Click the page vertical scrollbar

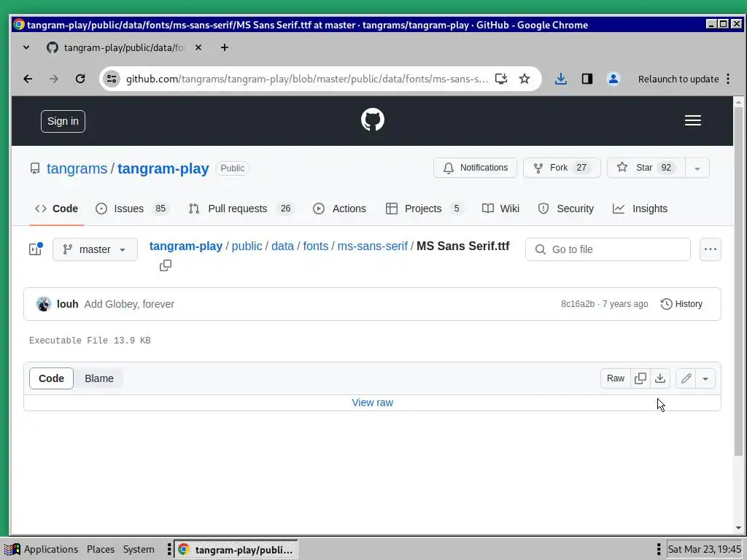pos(738,281)
